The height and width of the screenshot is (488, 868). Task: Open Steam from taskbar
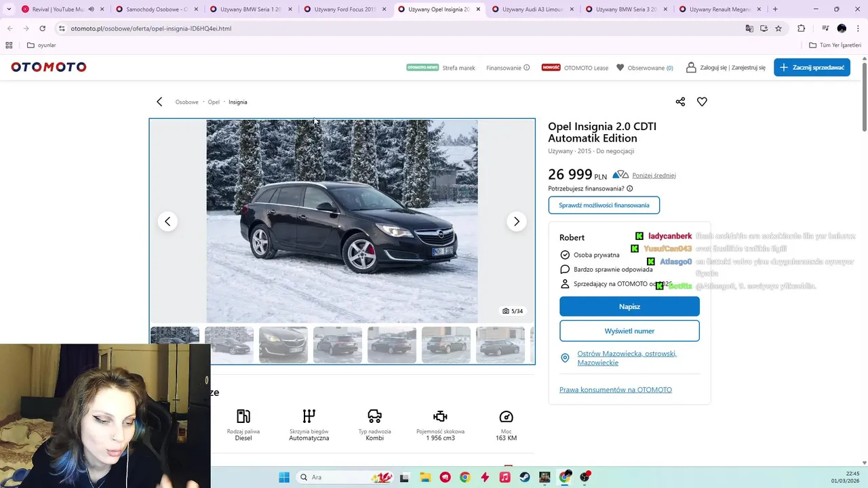pos(525,477)
